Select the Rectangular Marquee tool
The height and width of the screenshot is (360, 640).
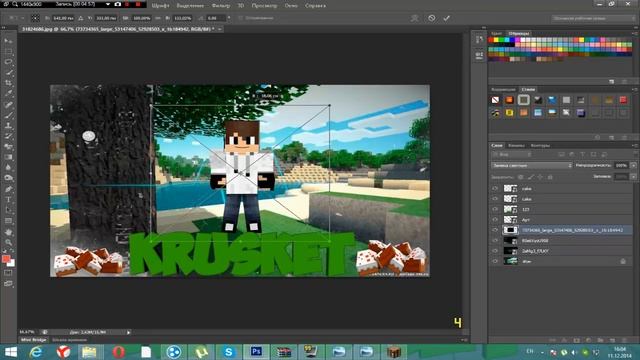click(x=8, y=51)
